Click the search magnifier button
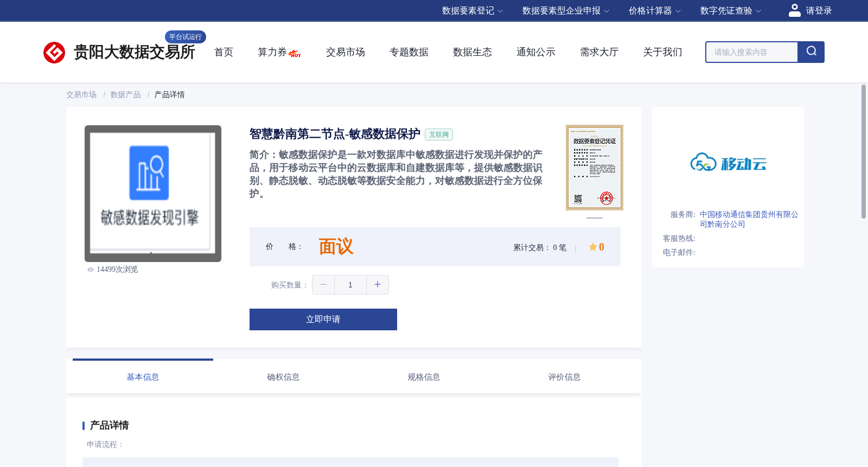Image resolution: width=868 pixels, height=467 pixels. [811, 52]
